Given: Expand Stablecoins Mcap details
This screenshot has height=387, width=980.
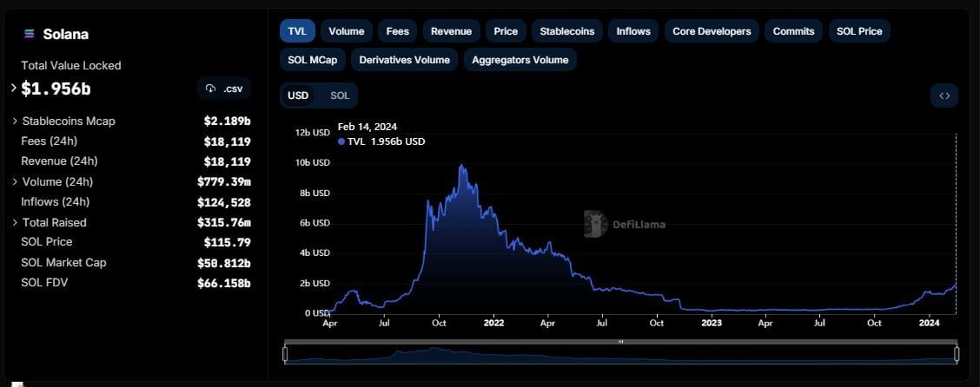Looking at the screenshot, I should [x=15, y=121].
